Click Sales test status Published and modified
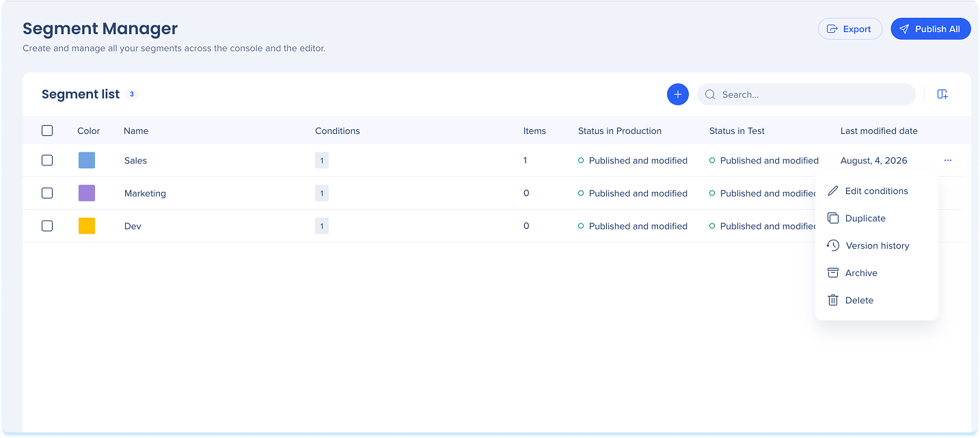Viewport: 980px width, 438px height. (x=764, y=161)
